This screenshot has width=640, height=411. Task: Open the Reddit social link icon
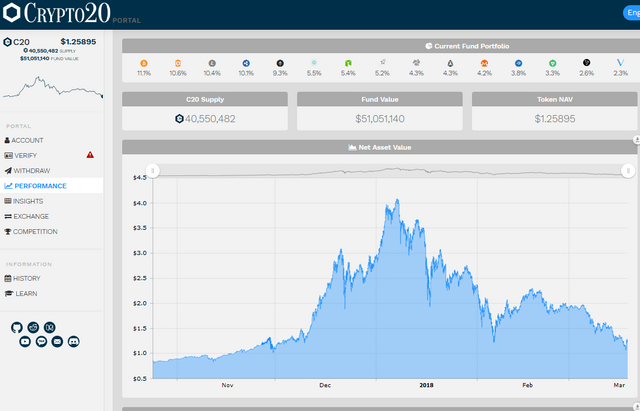(x=33, y=327)
